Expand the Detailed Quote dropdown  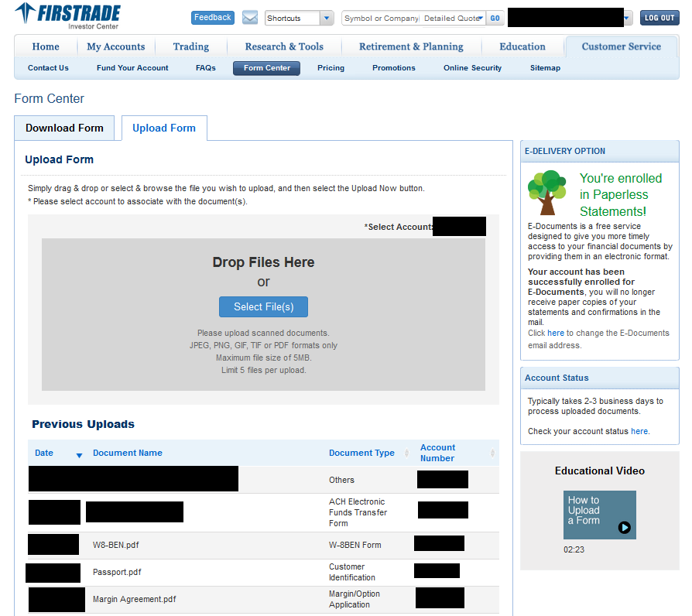(481, 18)
